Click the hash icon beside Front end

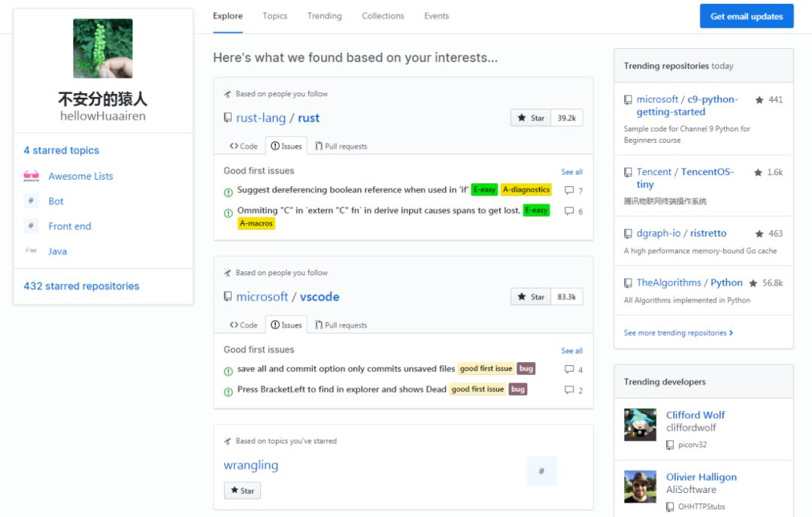point(31,225)
